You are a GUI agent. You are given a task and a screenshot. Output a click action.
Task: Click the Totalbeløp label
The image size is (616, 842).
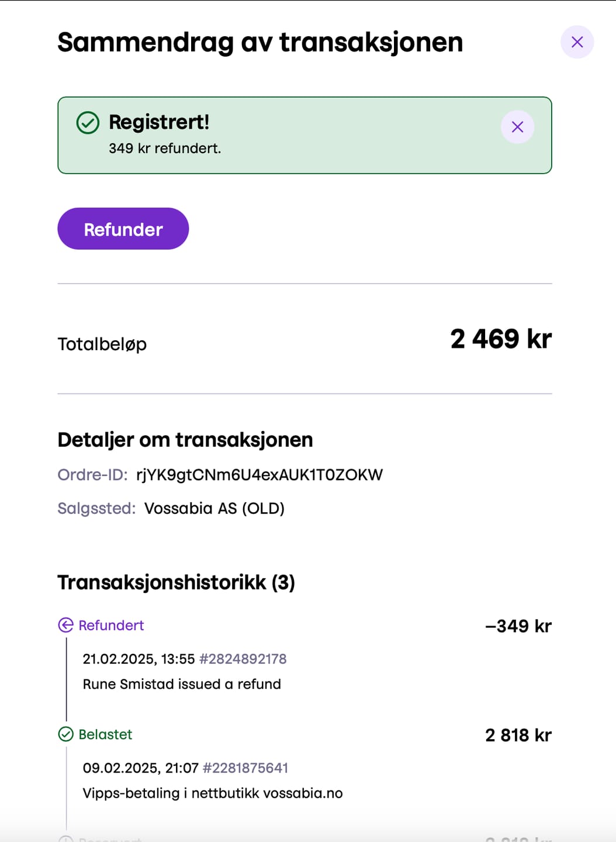102,344
